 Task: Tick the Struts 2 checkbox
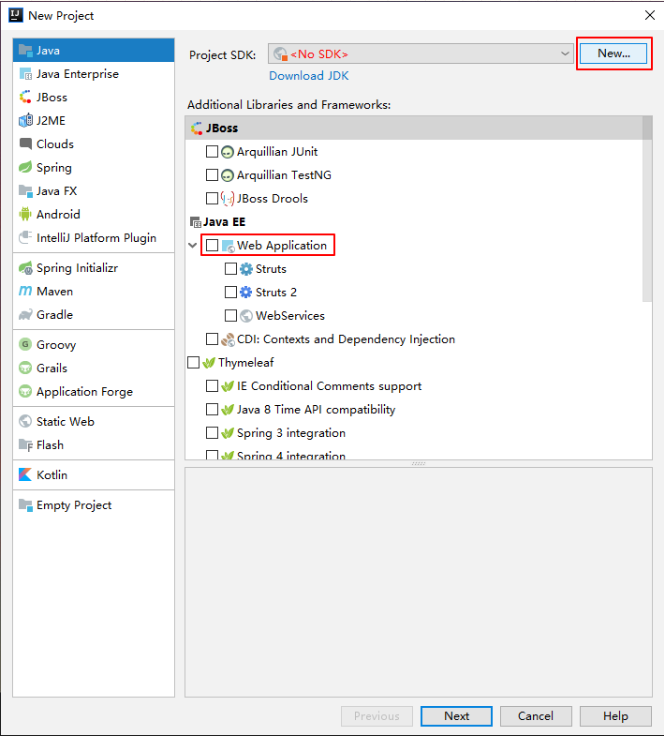231,292
